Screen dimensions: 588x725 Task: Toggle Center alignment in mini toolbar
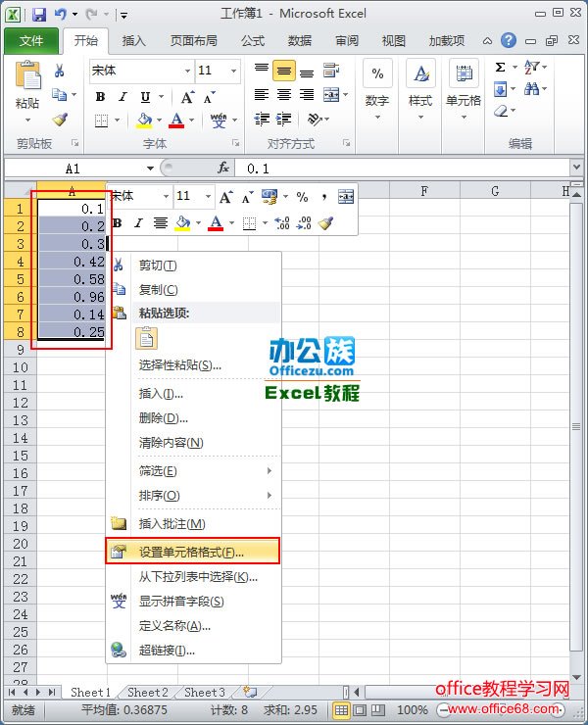click(161, 223)
